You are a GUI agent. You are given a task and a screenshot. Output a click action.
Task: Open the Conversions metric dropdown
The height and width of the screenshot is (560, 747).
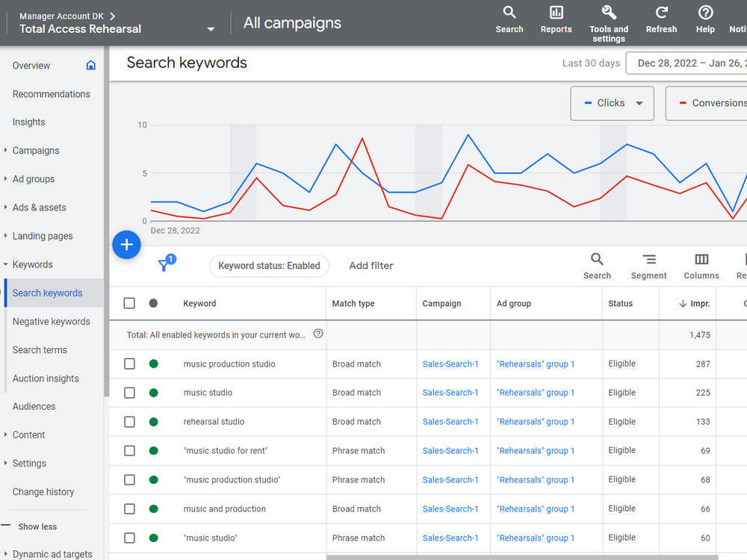[x=706, y=103]
